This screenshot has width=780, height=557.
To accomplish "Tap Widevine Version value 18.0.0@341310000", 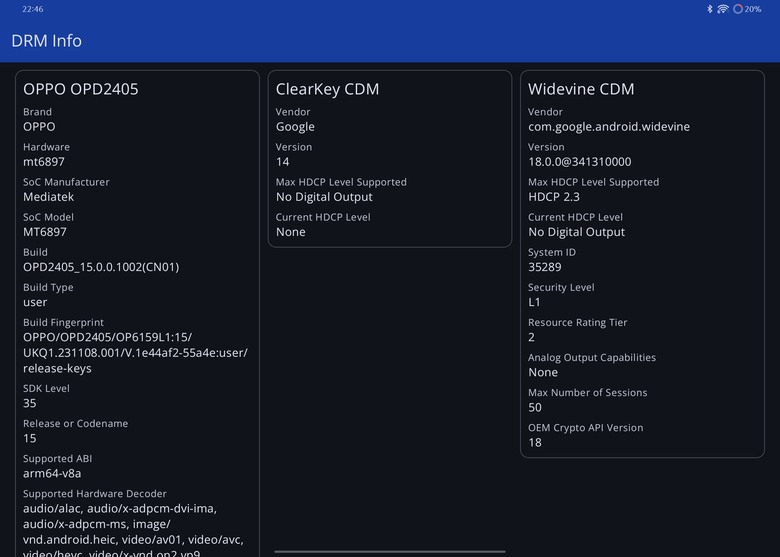I will 580,162.
